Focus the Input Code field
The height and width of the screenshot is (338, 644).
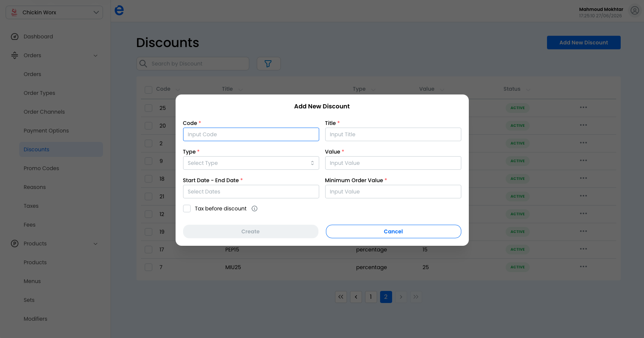(x=251, y=134)
